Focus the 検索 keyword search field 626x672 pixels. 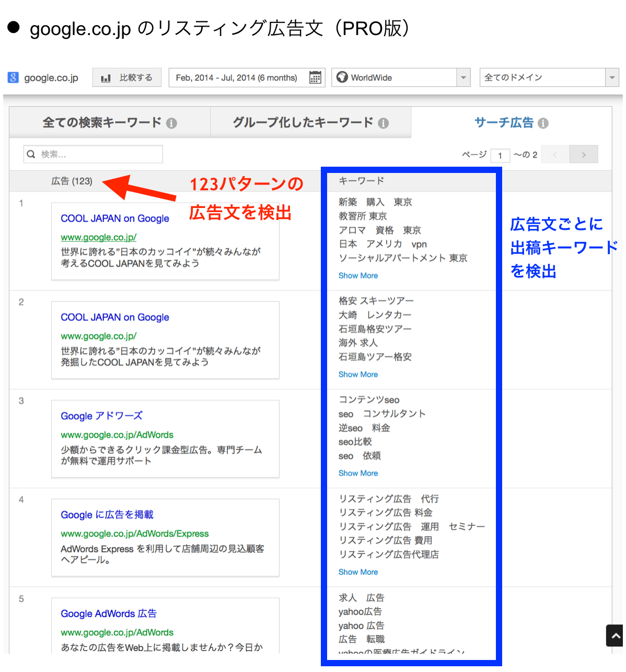[93, 154]
